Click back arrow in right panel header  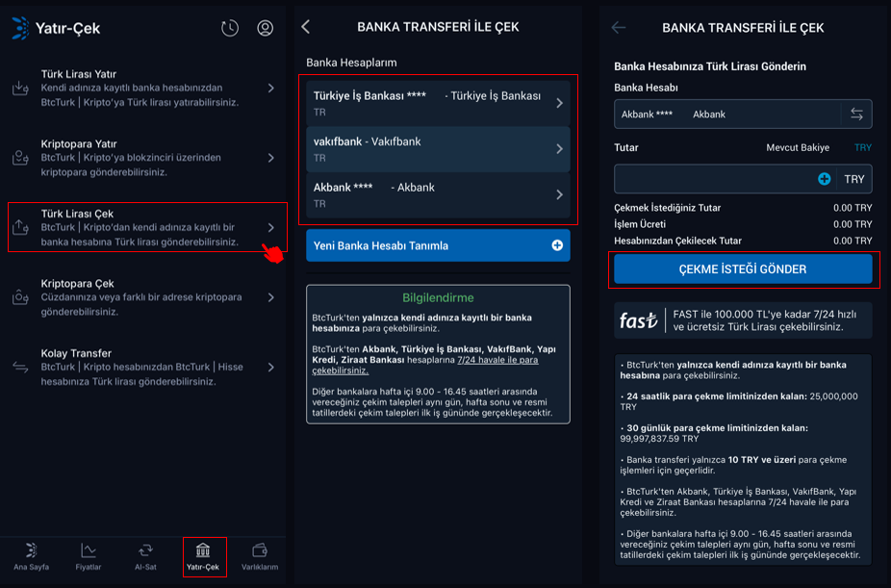(619, 28)
